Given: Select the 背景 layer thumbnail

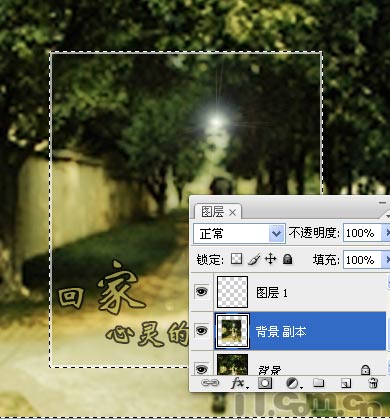Looking at the screenshot, I should tap(232, 364).
